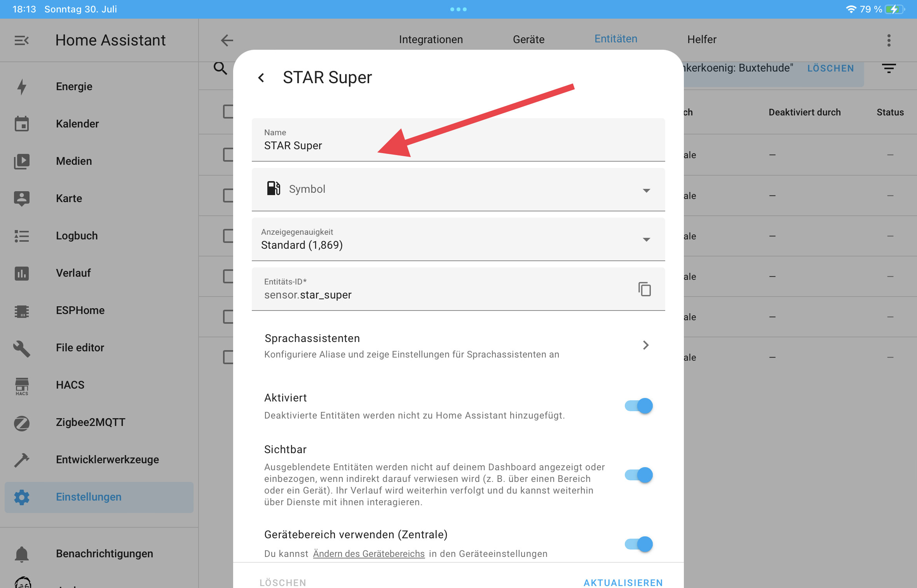This screenshot has height=588, width=917.
Task: Show the Verlauf history page
Action: coord(99,273)
